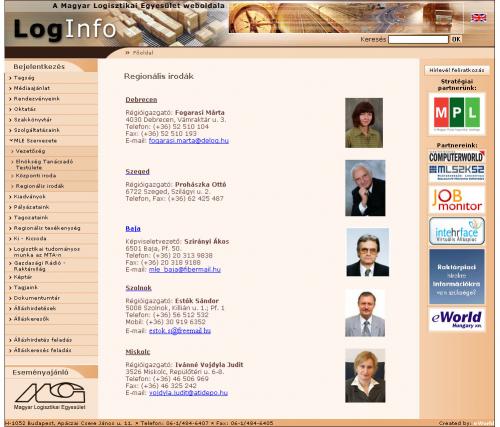Click the Magyar Logisztikai Egyesület logo
This screenshot has width=500, height=427.
pos(50,396)
